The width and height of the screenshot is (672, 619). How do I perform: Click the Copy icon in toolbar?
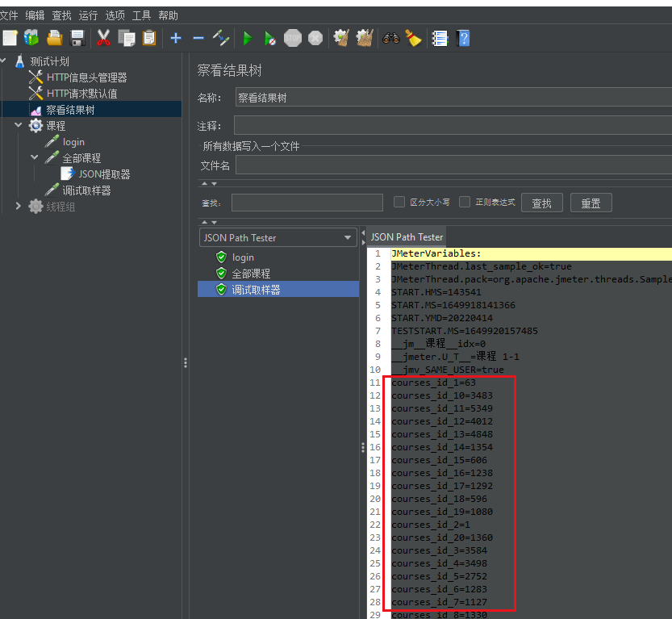click(x=127, y=38)
